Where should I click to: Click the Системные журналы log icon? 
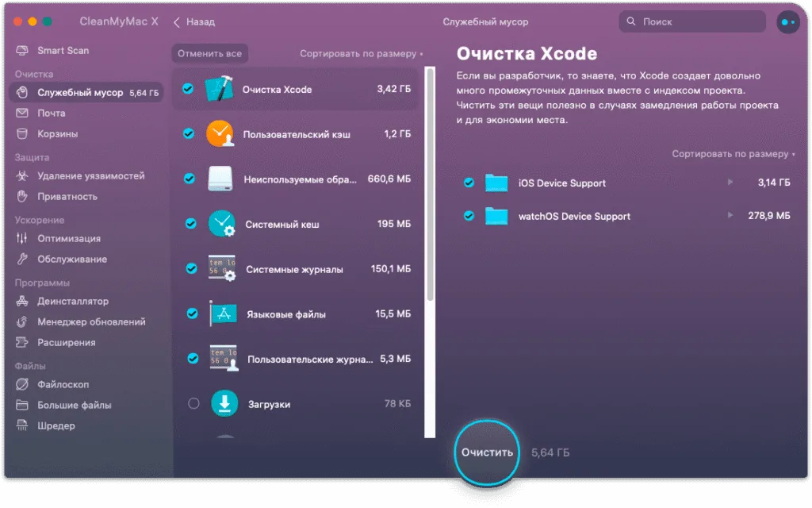(222, 268)
